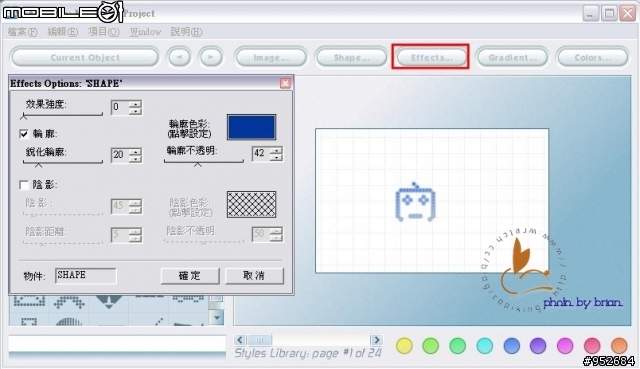Click the 效果強度 slider track

click(62, 115)
